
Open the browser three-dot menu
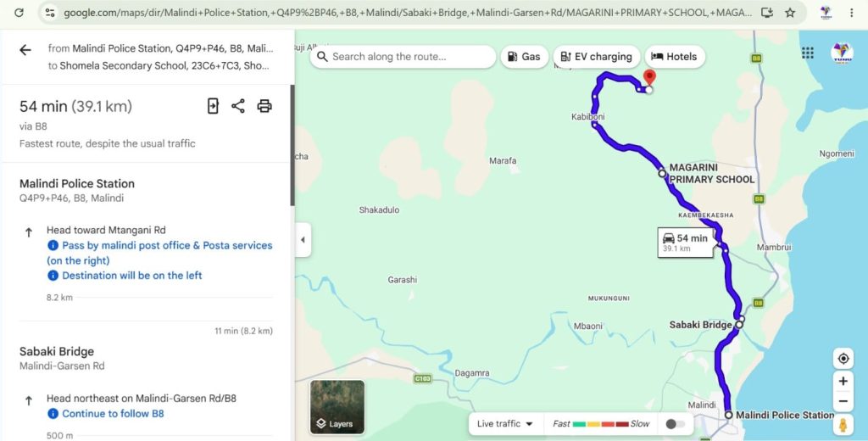[x=852, y=13]
